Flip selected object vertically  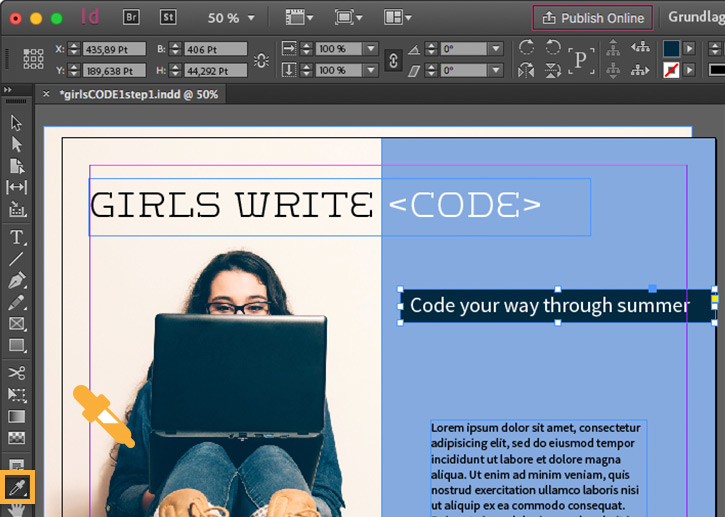[x=553, y=70]
